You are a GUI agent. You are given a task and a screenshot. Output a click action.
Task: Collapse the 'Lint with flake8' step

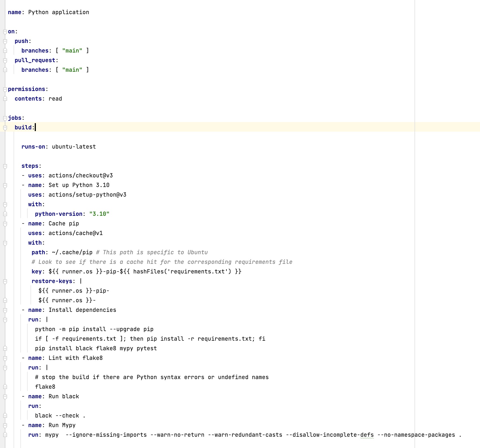pyautogui.click(x=5, y=358)
